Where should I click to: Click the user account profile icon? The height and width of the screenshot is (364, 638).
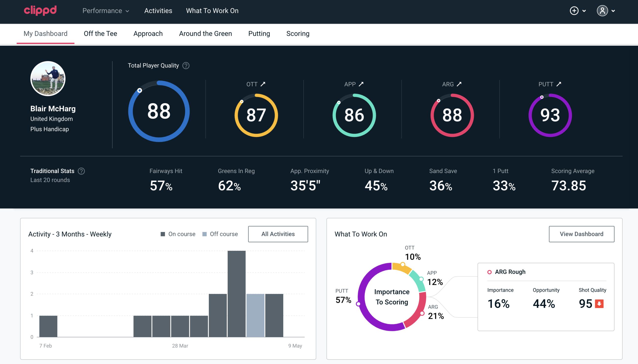603,11
